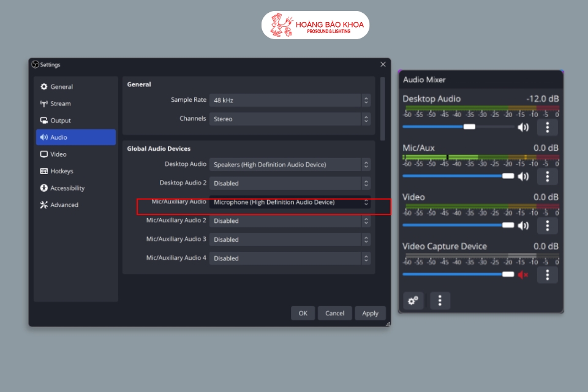Open the Mic/Auxiliary Audio 3 dropdown
The width and height of the screenshot is (588, 392).
(x=290, y=239)
